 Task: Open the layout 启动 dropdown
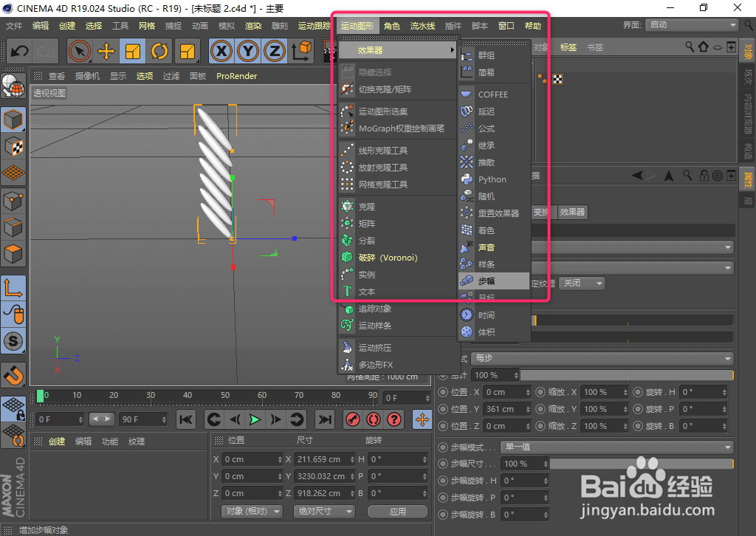692,25
